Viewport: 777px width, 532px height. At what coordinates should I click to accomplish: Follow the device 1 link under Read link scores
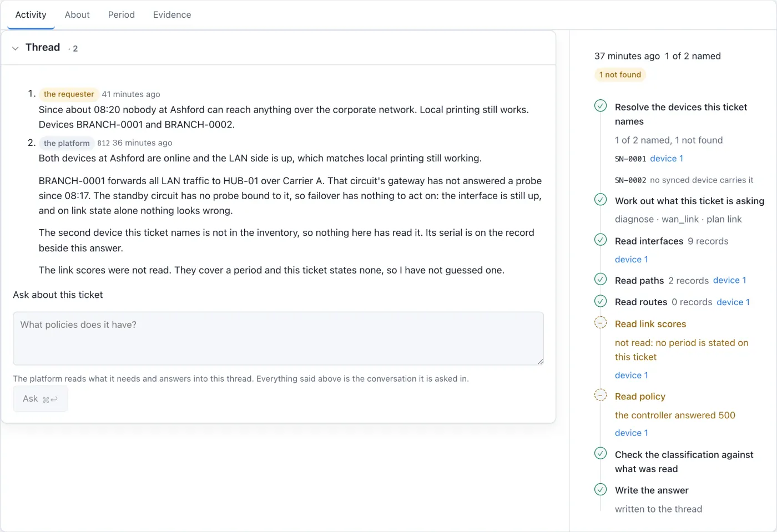(x=632, y=376)
